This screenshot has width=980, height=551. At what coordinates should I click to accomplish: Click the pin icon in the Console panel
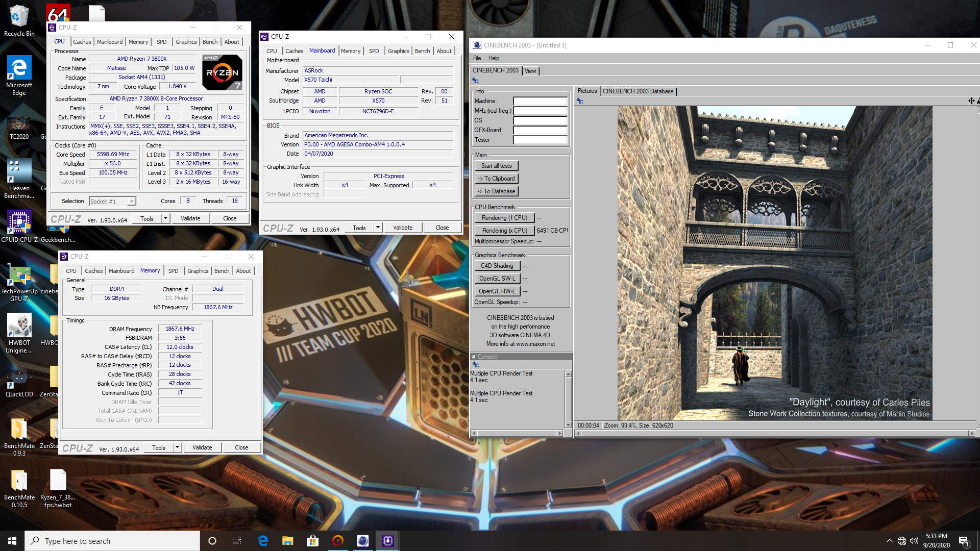(475, 365)
